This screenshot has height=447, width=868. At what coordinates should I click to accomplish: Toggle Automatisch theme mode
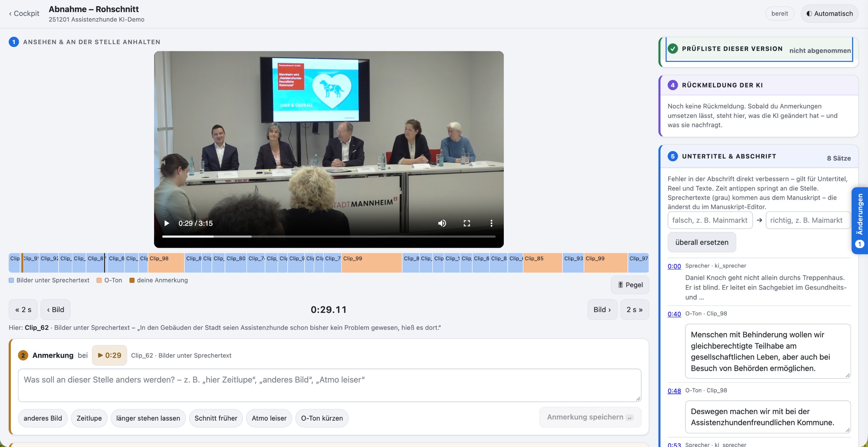(x=830, y=13)
